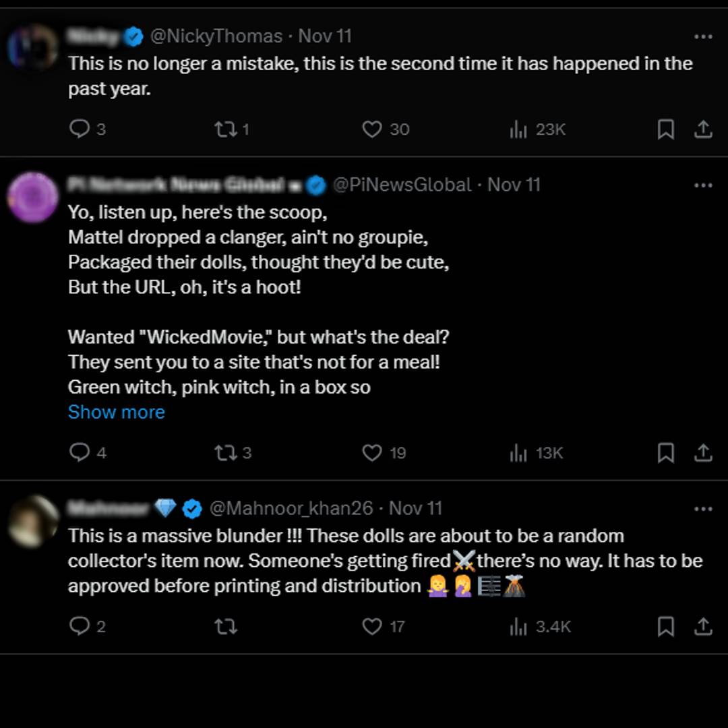Open the @Mahnoor_khan26 profile handle

point(291,508)
